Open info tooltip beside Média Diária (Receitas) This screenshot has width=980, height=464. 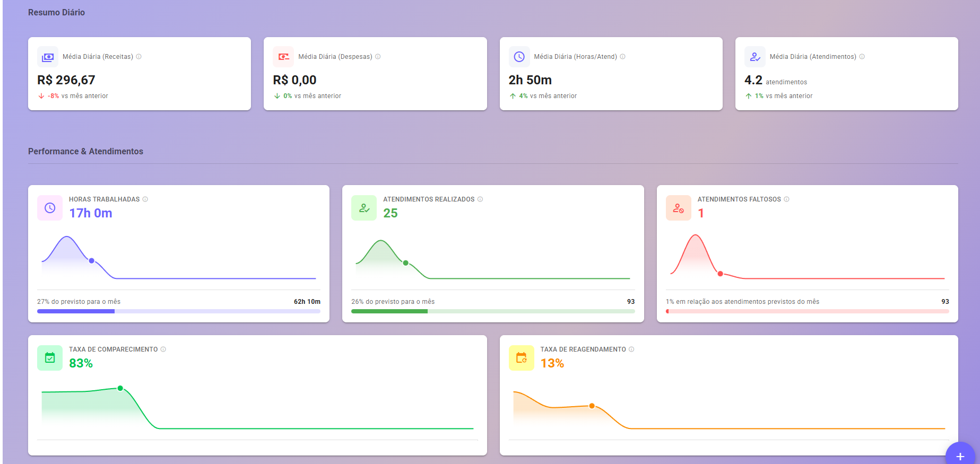click(x=139, y=57)
